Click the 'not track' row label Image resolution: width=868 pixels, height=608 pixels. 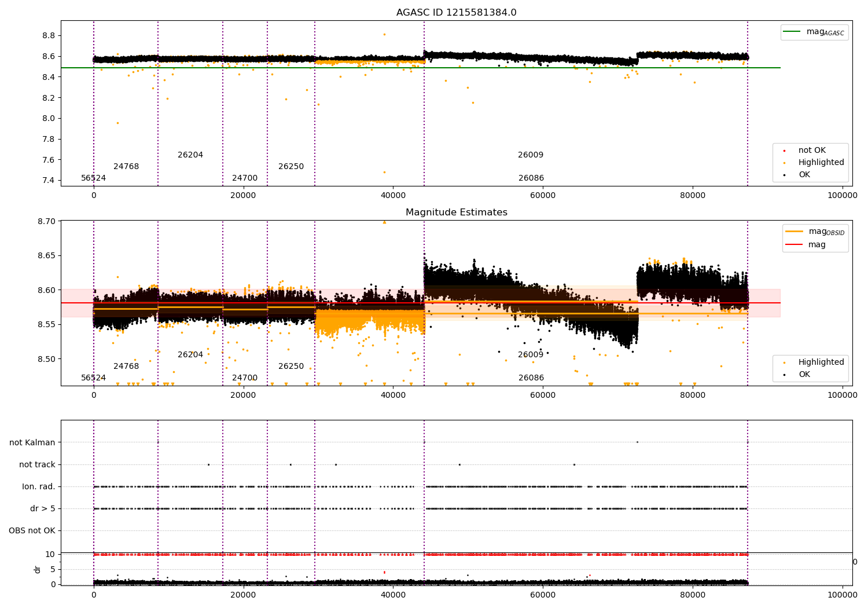coord(37,465)
